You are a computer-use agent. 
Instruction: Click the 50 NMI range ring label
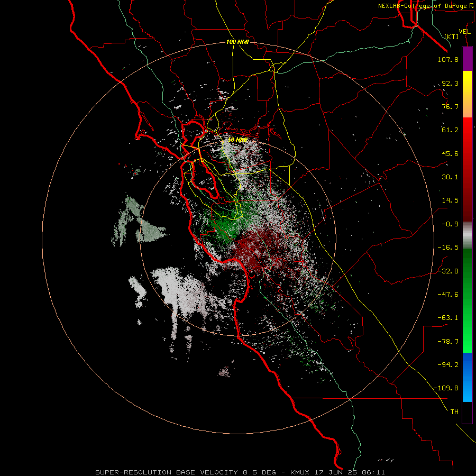click(237, 140)
